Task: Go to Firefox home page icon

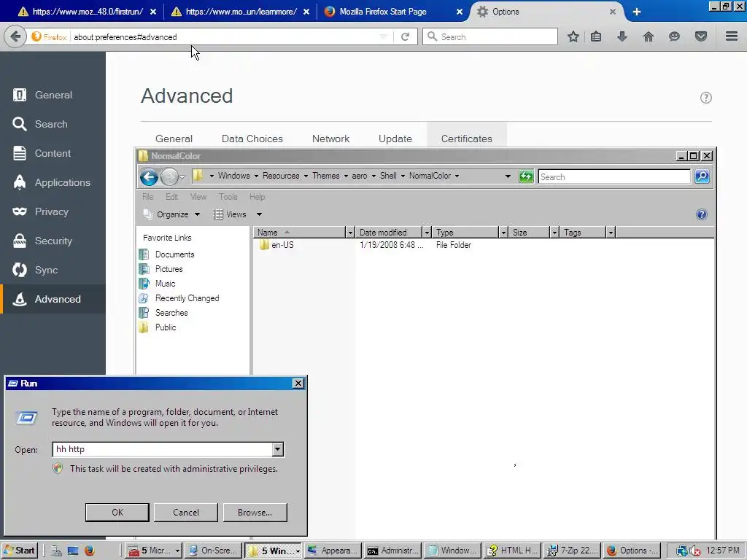Action: [649, 36]
